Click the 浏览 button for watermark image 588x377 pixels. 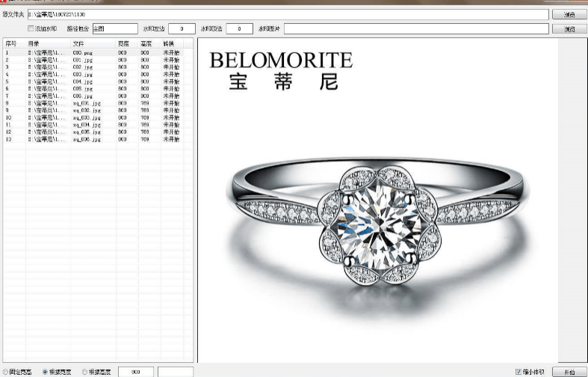[x=569, y=29]
